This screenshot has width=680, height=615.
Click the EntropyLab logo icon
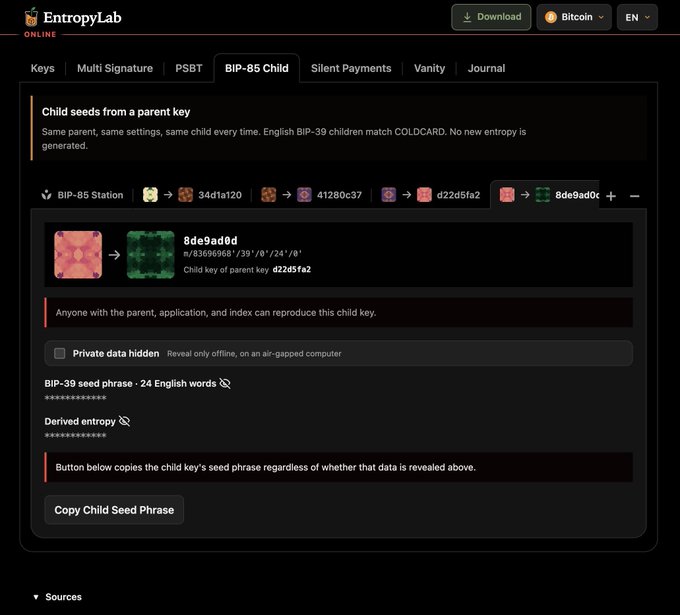pos(31,17)
